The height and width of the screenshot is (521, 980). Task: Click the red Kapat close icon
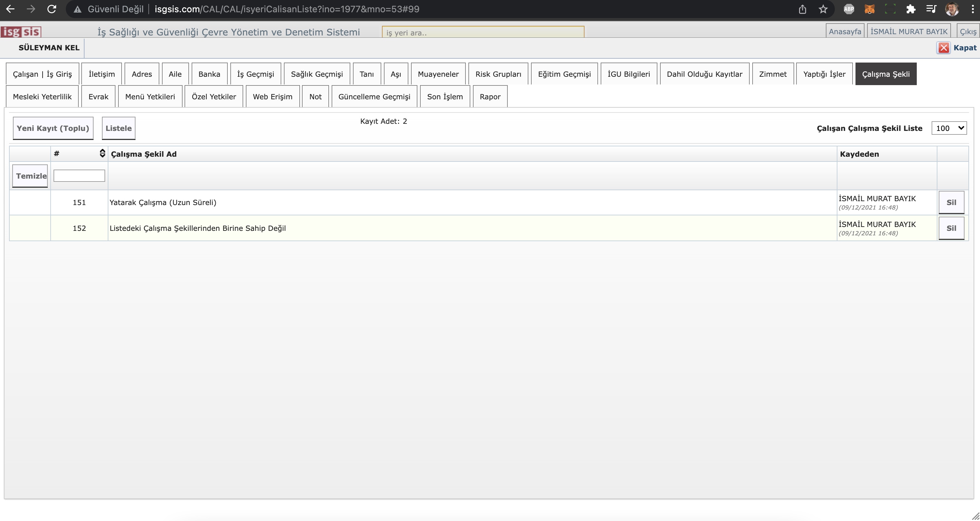coord(943,48)
